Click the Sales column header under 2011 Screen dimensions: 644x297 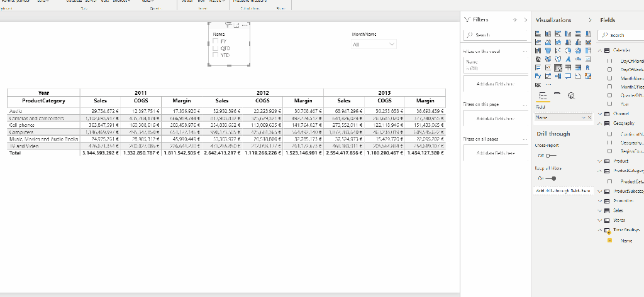(x=100, y=100)
